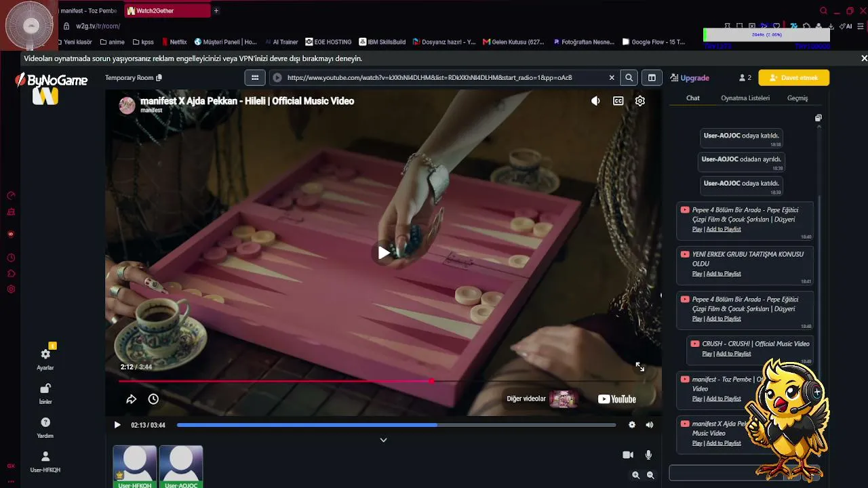Switch to the Chat tab
This screenshot has height=488, width=868.
pos(693,98)
